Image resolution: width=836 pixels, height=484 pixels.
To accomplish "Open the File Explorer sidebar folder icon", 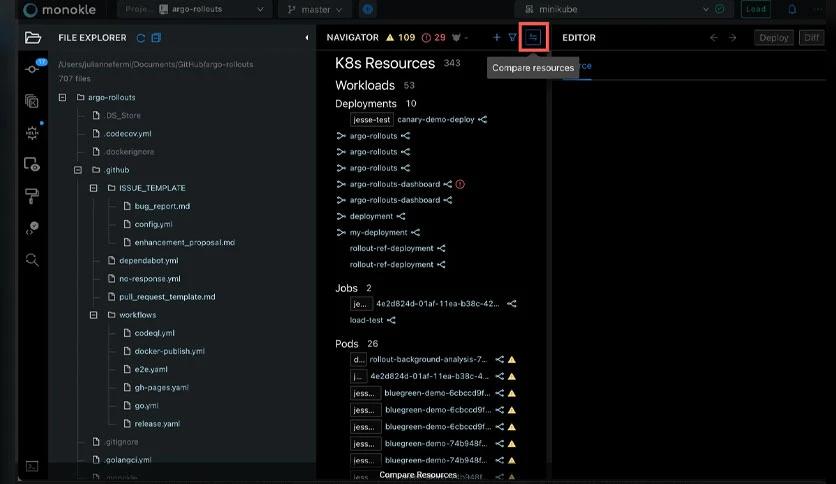I will pos(33,37).
